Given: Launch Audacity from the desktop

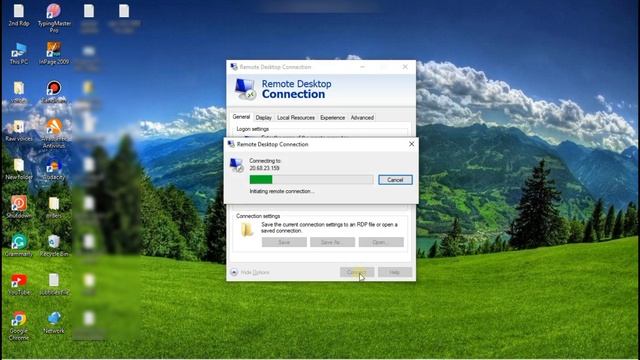Looking at the screenshot, I should (x=54, y=169).
